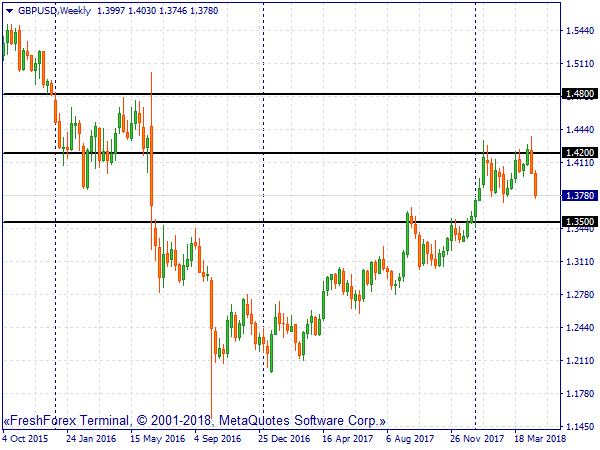600x450 pixels.
Task: Click the GBPUSD,Weekly chart title text
Action: pos(54,11)
